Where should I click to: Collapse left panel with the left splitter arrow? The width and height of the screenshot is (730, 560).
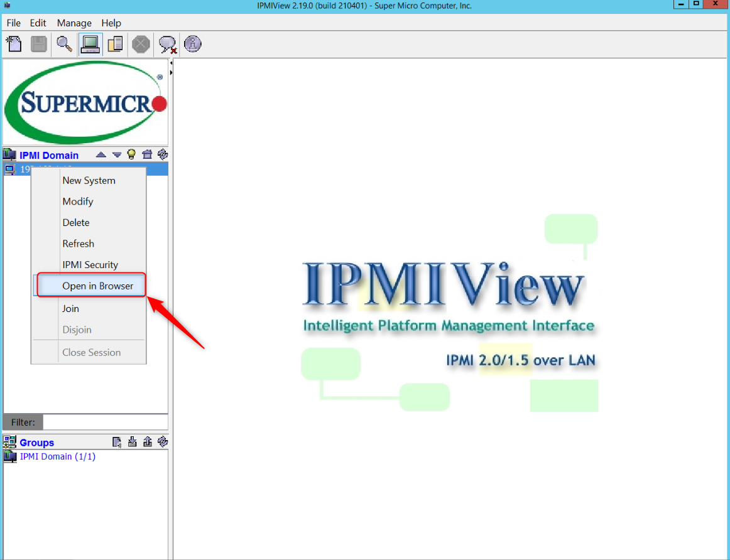171,63
